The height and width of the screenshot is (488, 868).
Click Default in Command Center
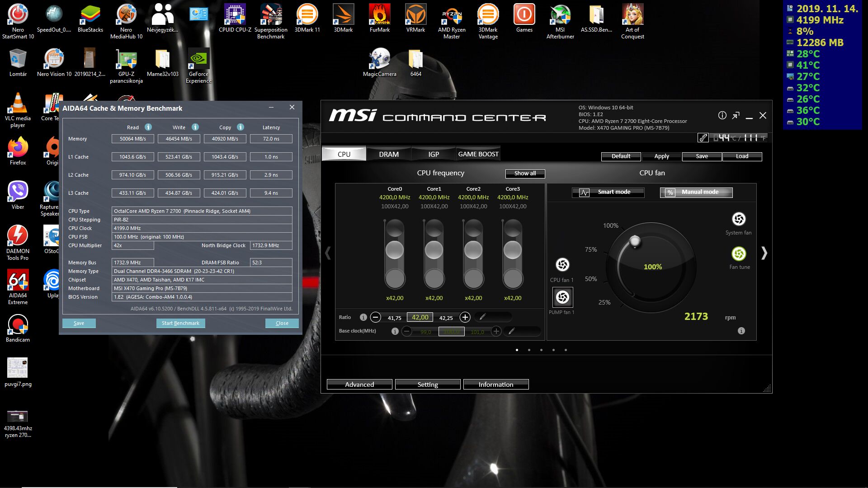click(621, 156)
